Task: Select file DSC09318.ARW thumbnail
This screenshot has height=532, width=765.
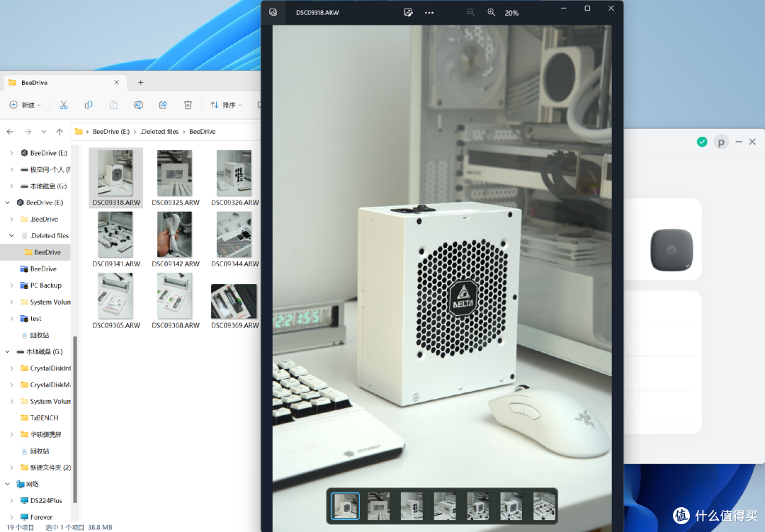Action: (116, 178)
